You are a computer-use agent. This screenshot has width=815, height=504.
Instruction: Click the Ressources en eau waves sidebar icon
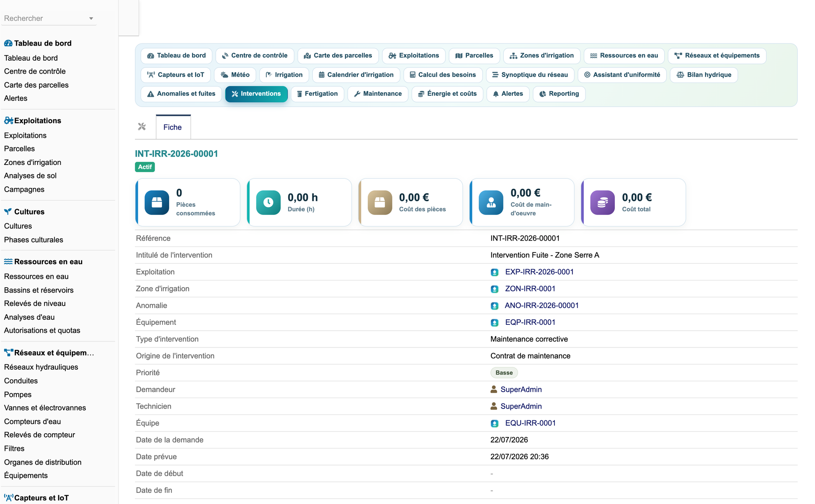coord(8,262)
